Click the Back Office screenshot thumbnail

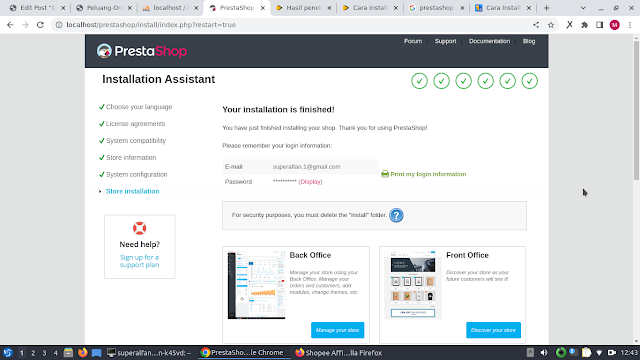click(x=256, y=285)
